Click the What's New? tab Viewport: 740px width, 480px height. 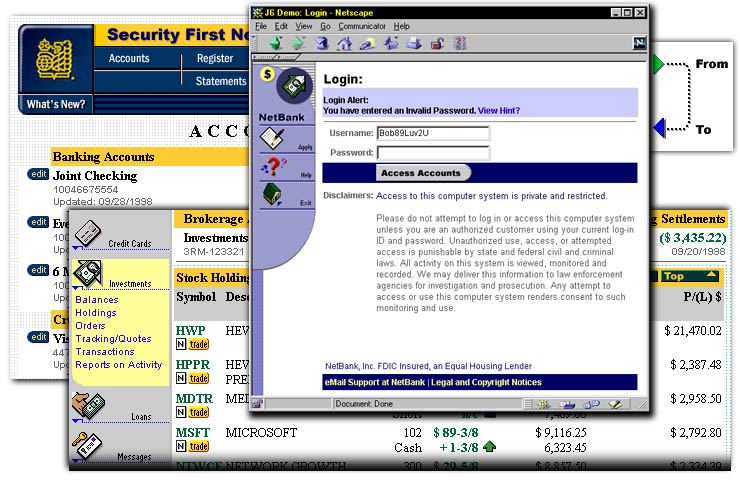tap(56, 104)
